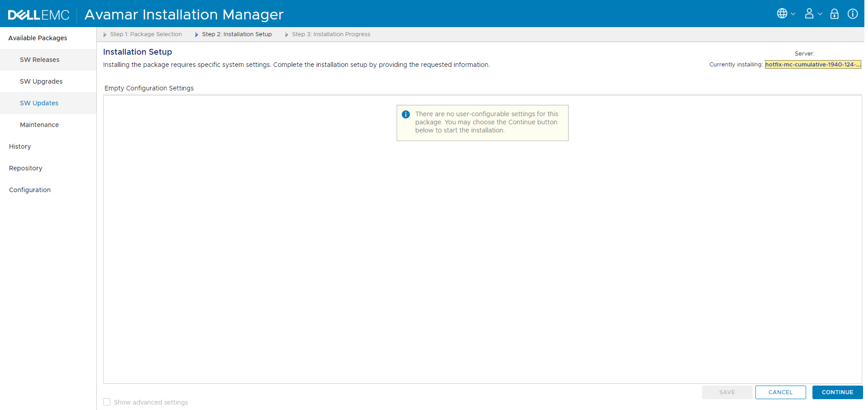Open the language globe icon menu
This screenshot has height=410, width=868.
click(x=782, y=13)
